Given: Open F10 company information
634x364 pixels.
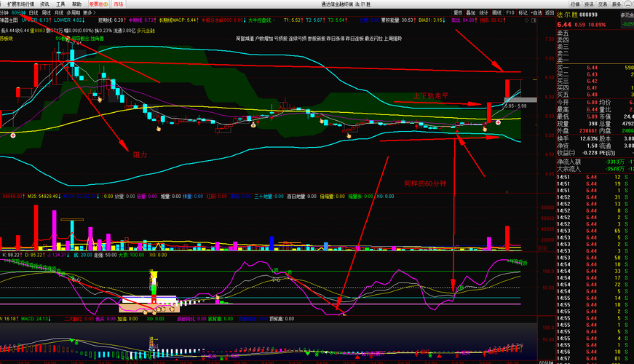Looking at the screenshot, I should (x=510, y=13).
